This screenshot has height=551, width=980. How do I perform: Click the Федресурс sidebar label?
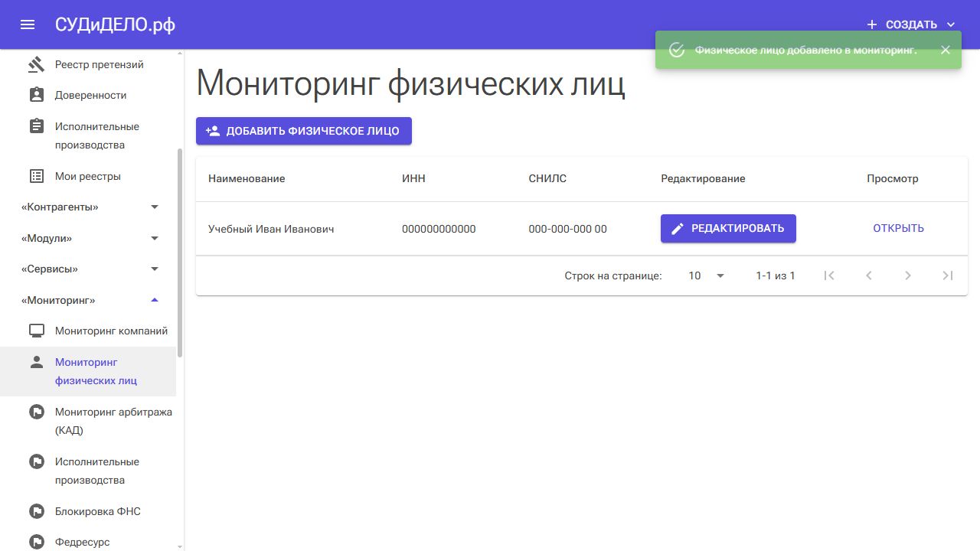point(83,542)
